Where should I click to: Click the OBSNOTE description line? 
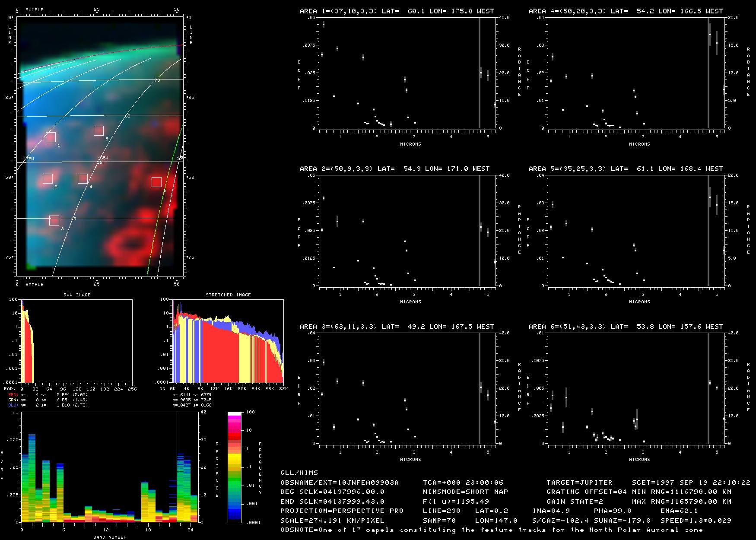pos(492,530)
